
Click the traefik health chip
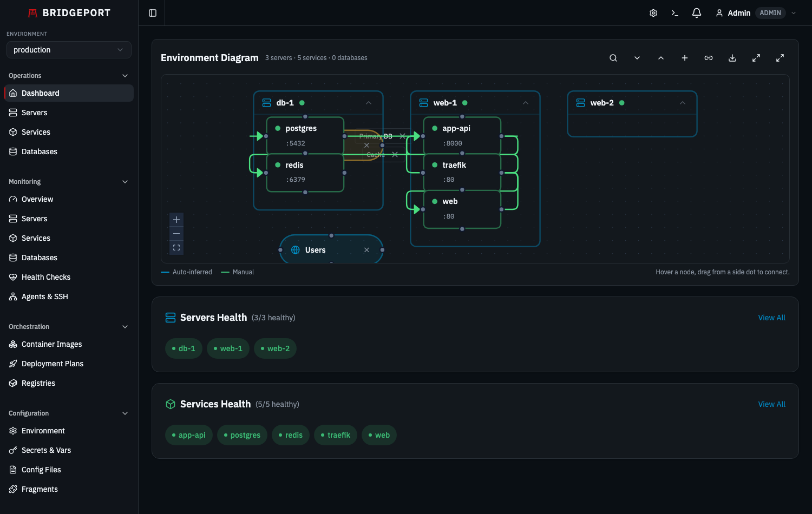click(x=336, y=435)
